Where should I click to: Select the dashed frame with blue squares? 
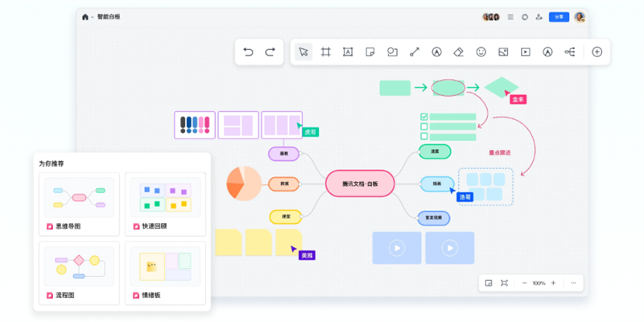click(x=486, y=187)
